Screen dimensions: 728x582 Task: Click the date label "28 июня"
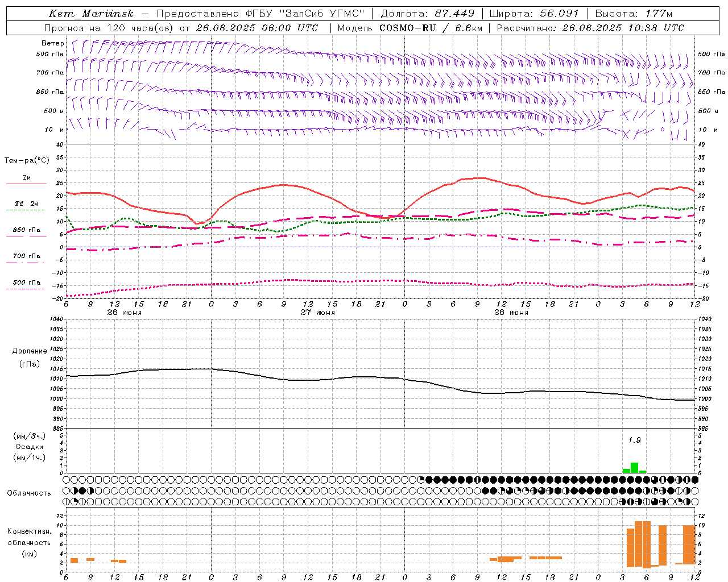(x=511, y=313)
